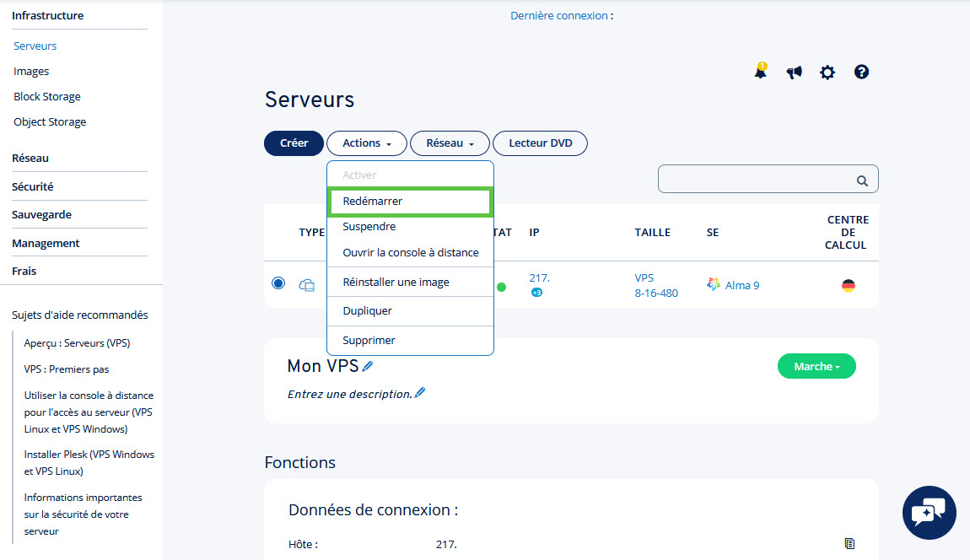Sort by the SE column header
970x560 pixels.
pos(713,233)
